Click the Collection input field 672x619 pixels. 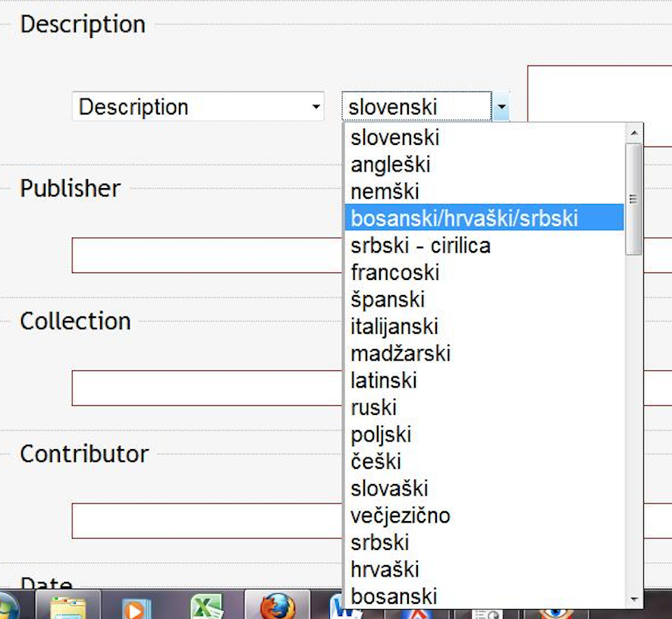pyautogui.click(x=206, y=388)
